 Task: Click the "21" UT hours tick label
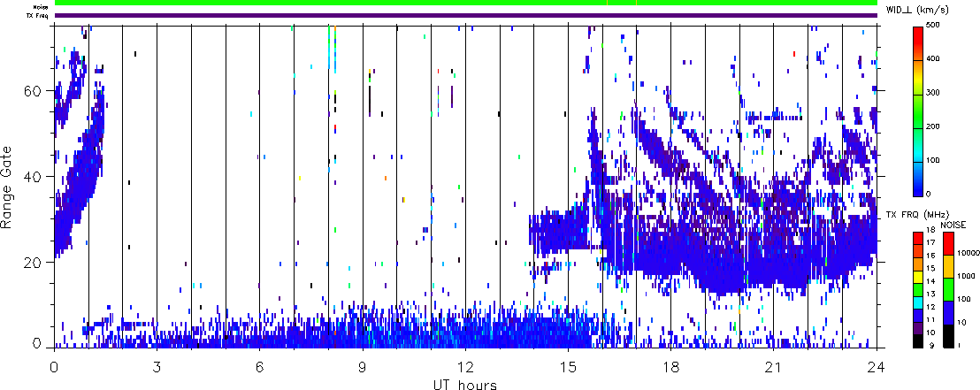point(773,366)
